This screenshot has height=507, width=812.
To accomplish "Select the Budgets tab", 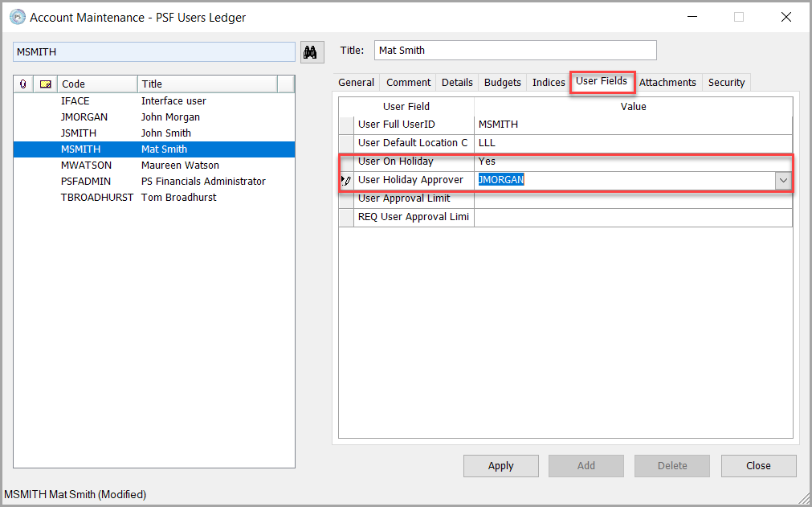I will click(x=502, y=82).
